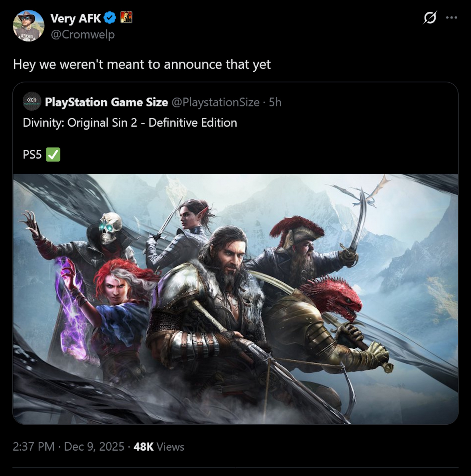Open the Divinity artwork image

235,299
